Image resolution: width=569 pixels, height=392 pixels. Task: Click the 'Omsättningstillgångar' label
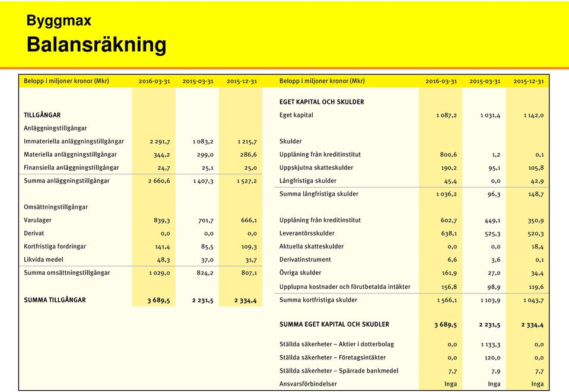point(56,207)
